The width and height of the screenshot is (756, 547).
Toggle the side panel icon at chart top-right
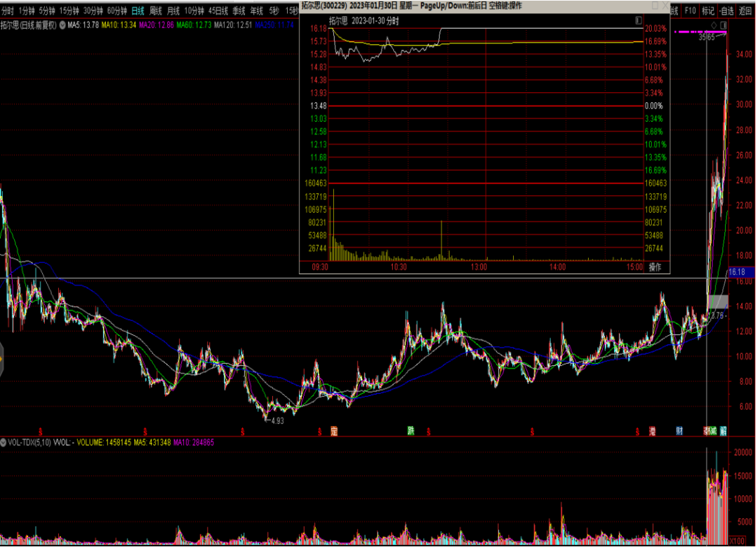click(x=724, y=25)
